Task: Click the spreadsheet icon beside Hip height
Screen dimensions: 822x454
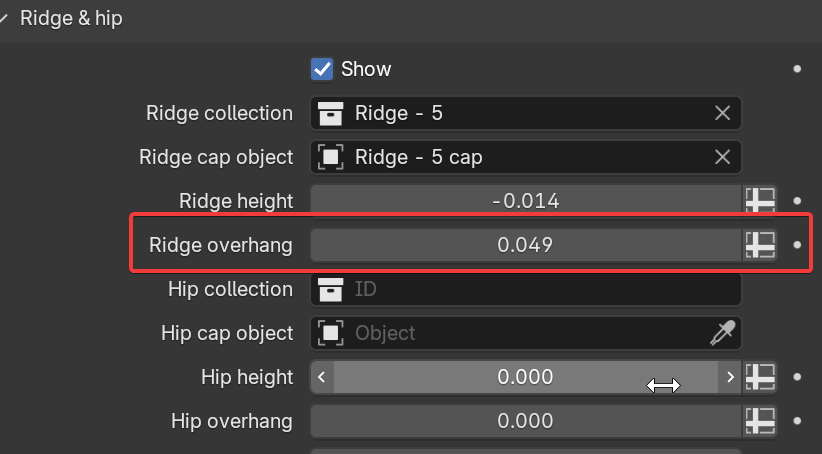Action: (760, 377)
